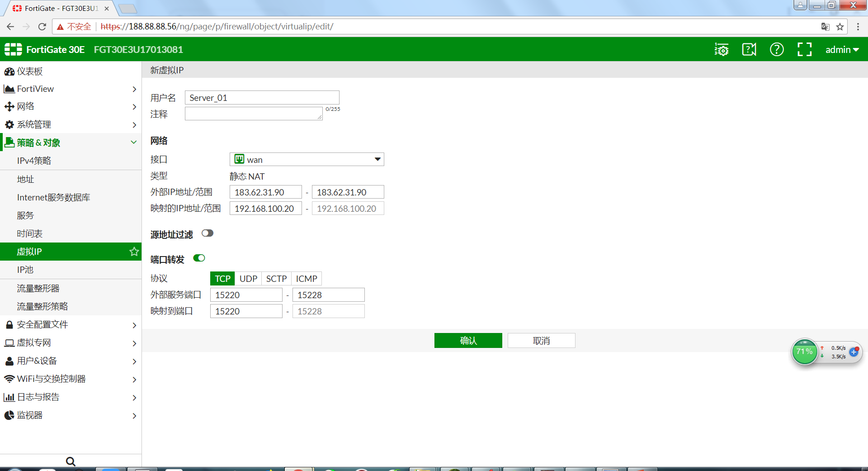Select UDP protocol
Image resolution: width=868 pixels, height=471 pixels.
click(248, 279)
